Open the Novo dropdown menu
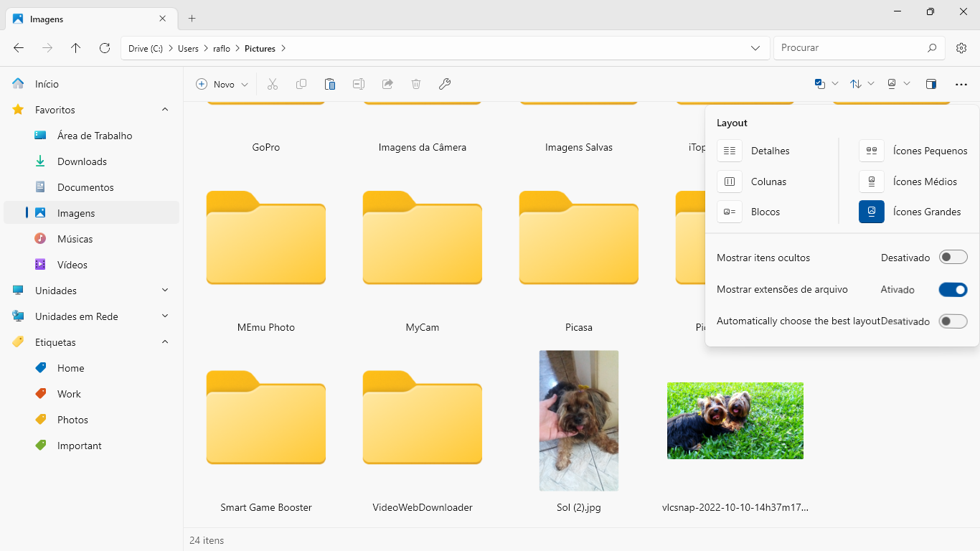Viewport: 980px width, 551px height. pyautogui.click(x=222, y=84)
